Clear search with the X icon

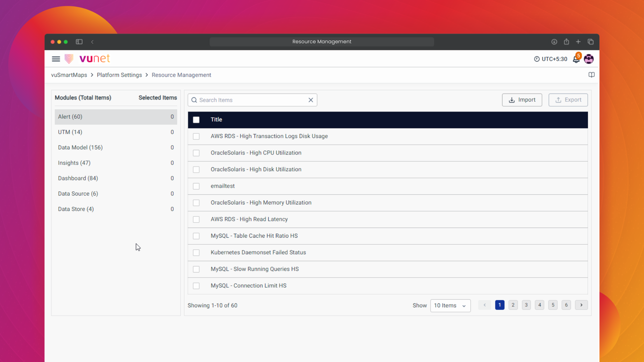point(311,100)
